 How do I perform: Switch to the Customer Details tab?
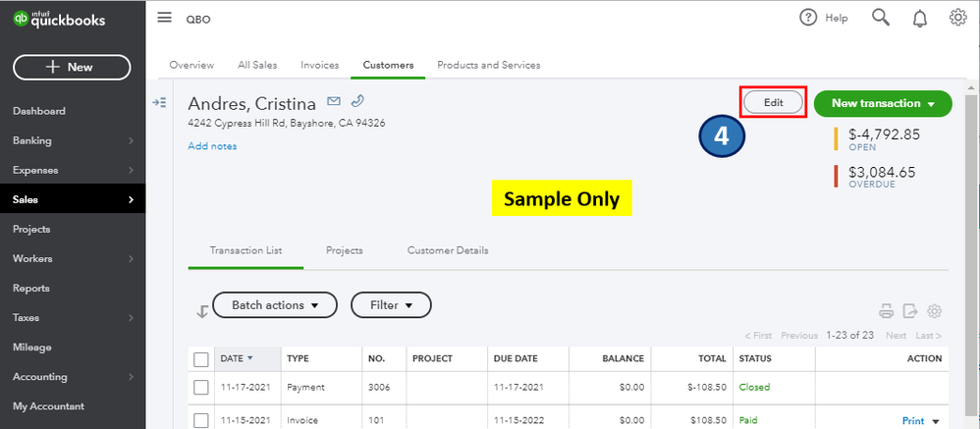(x=447, y=250)
